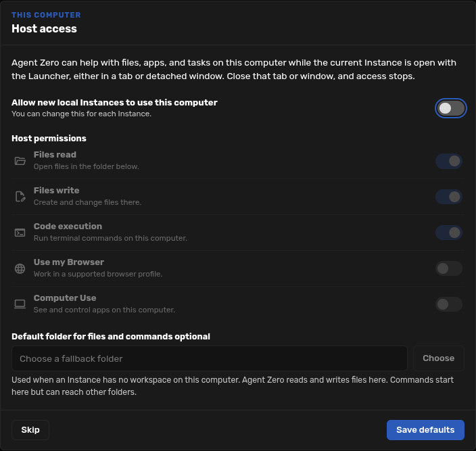Click the Files write label

coord(57,191)
